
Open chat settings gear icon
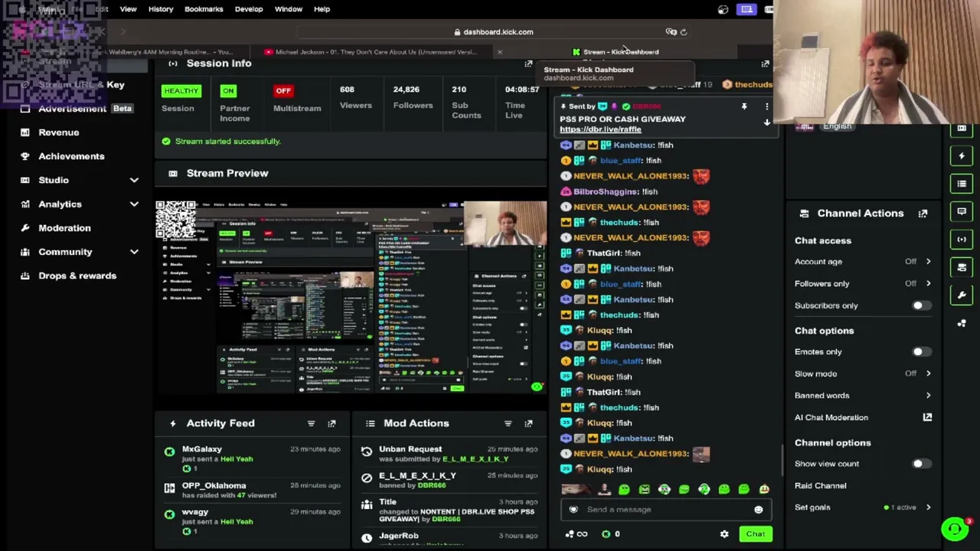(x=724, y=534)
